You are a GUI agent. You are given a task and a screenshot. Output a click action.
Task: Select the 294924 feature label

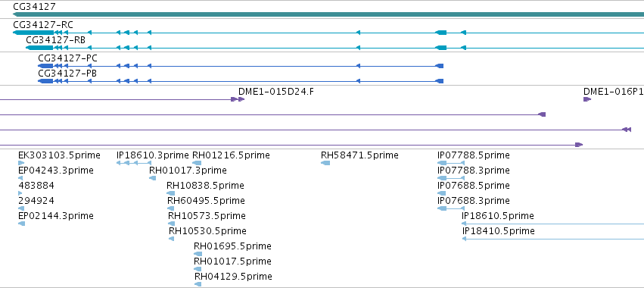click(x=36, y=201)
